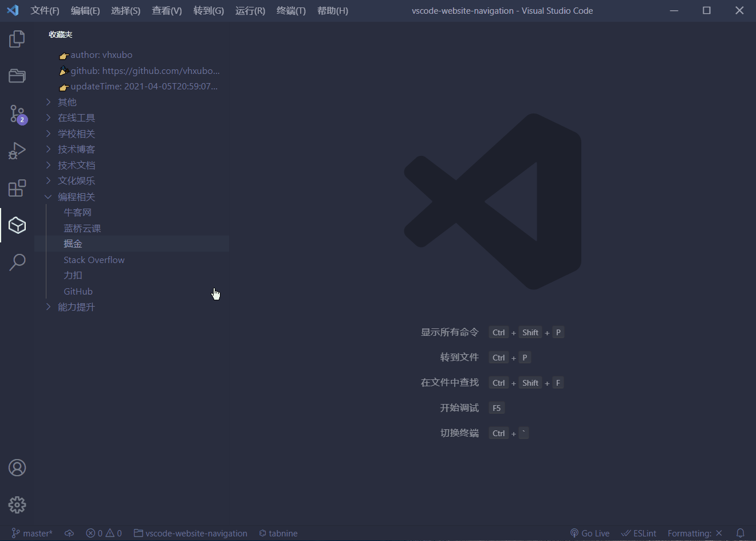Open the 查看(V) menu
This screenshot has height=541, width=756.
[167, 11]
